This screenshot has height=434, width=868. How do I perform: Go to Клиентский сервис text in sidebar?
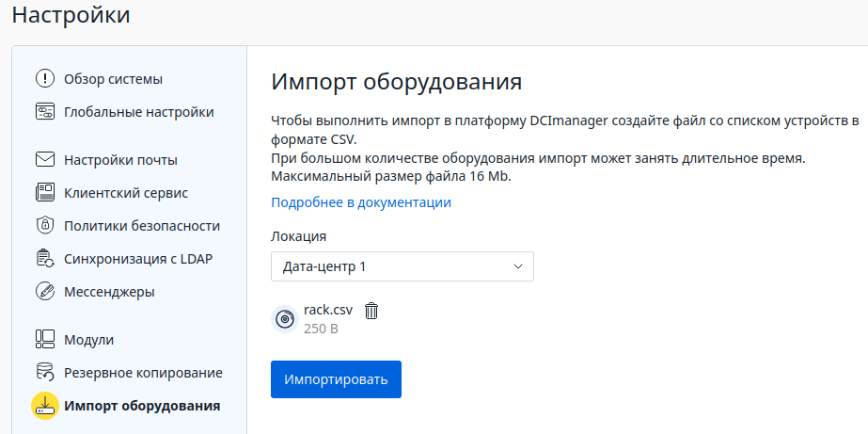pyautogui.click(x=126, y=193)
